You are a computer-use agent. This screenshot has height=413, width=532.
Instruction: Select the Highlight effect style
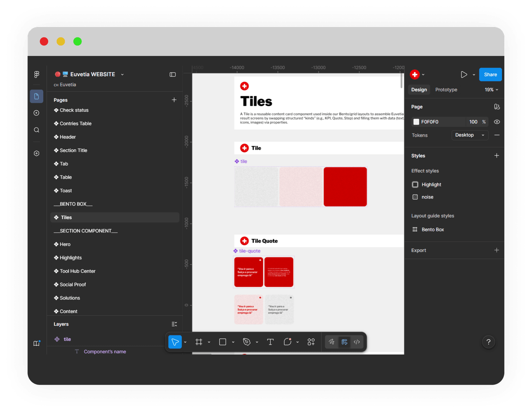click(432, 185)
